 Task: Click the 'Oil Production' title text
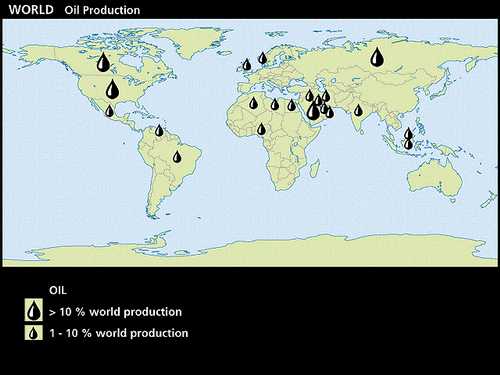(102, 10)
